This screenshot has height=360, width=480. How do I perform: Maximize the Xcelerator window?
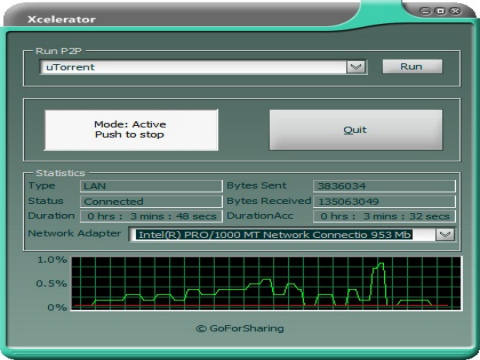click(440, 11)
